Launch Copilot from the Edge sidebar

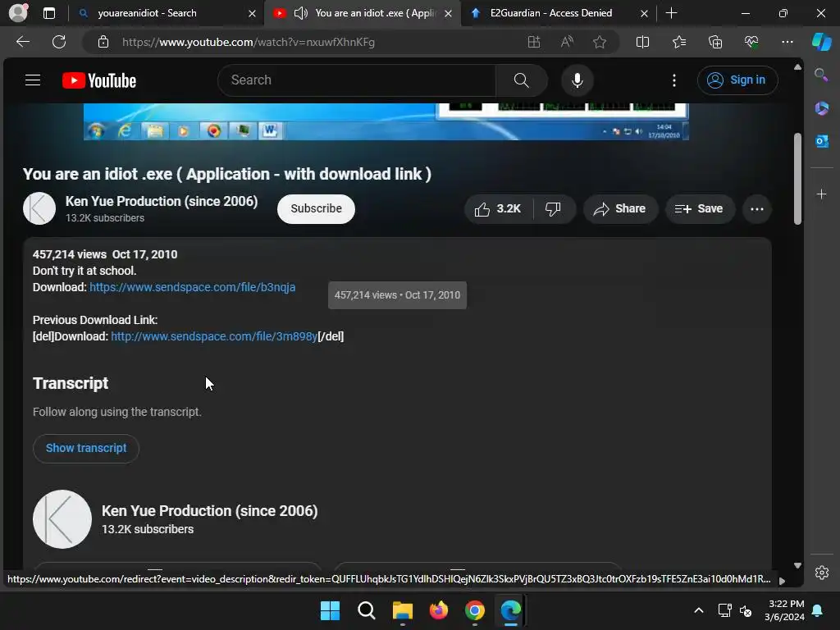(x=822, y=42)
